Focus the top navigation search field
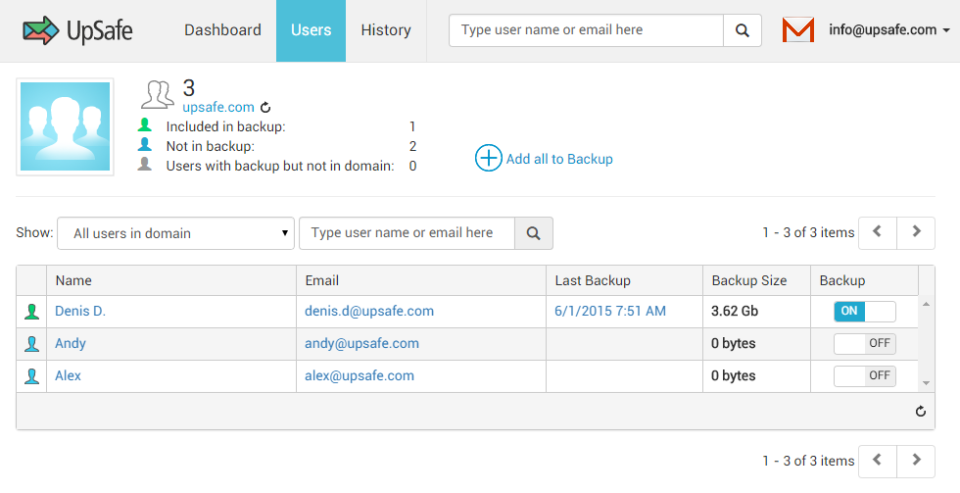Screen dimensions: 960x493 [x=586, y=30]
